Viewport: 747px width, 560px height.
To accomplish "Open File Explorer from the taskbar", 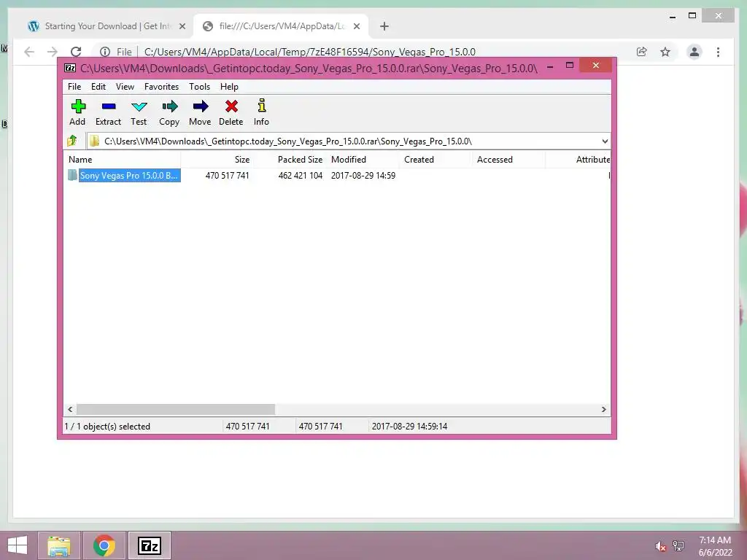I will [59, 545].
